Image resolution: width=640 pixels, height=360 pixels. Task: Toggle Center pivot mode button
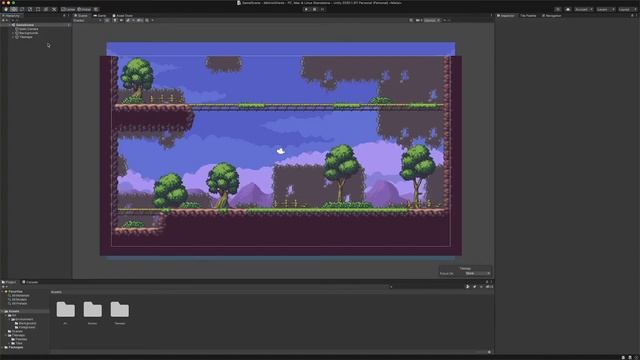[x=68, y=9]
